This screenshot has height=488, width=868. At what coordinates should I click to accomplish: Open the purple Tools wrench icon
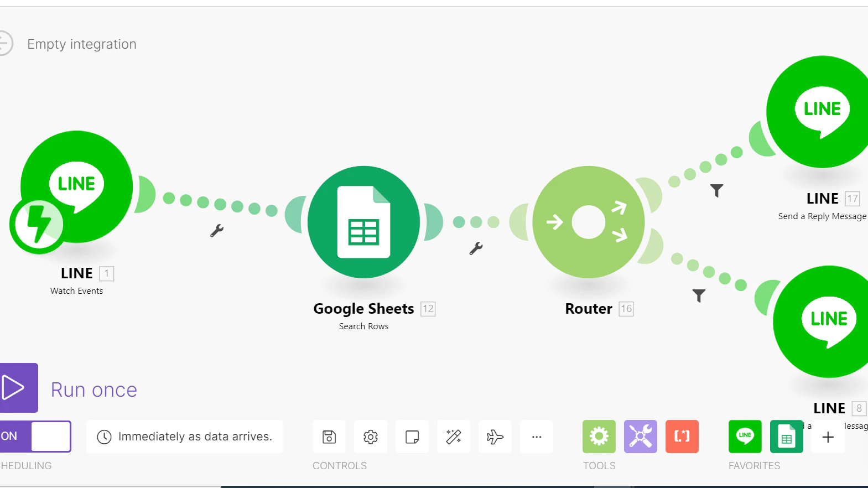641,437
